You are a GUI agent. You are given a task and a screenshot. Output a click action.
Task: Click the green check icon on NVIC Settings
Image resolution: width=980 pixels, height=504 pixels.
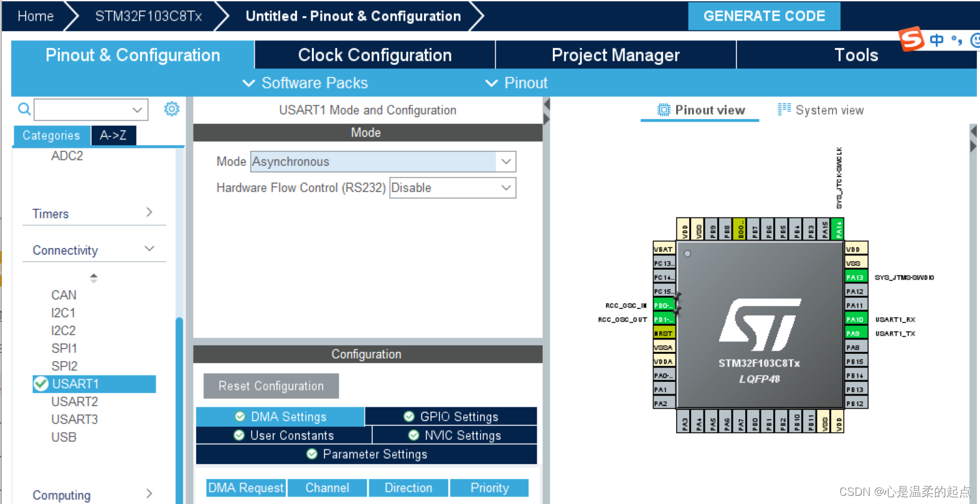[x=413, y=435]
